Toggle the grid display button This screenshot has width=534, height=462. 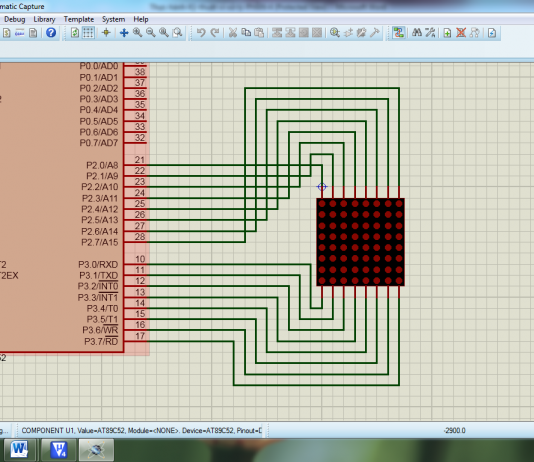88,33
